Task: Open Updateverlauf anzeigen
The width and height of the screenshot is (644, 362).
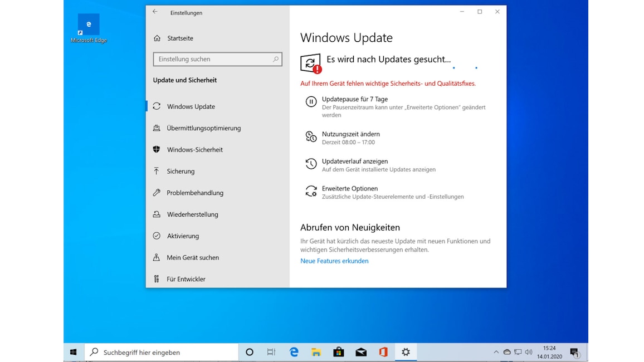Action: tap(355, 162)
